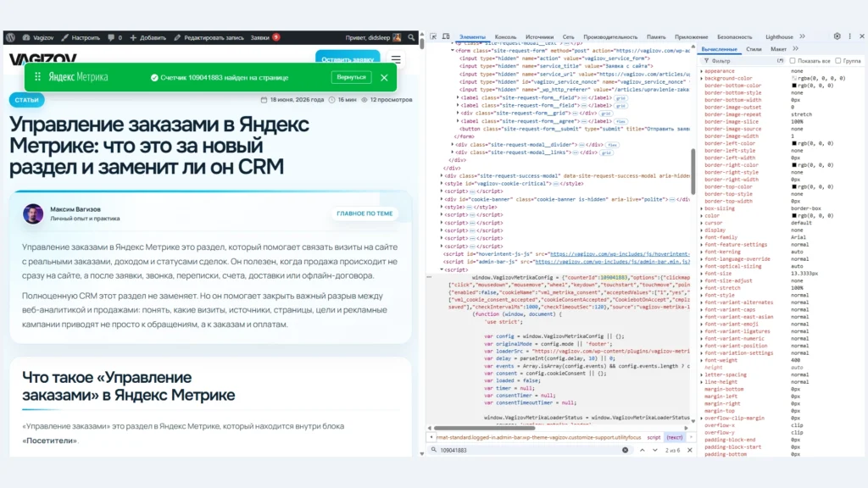Open admin-bar.min.js script src link
Screen dimensions: 868x488
coord(612,262)
